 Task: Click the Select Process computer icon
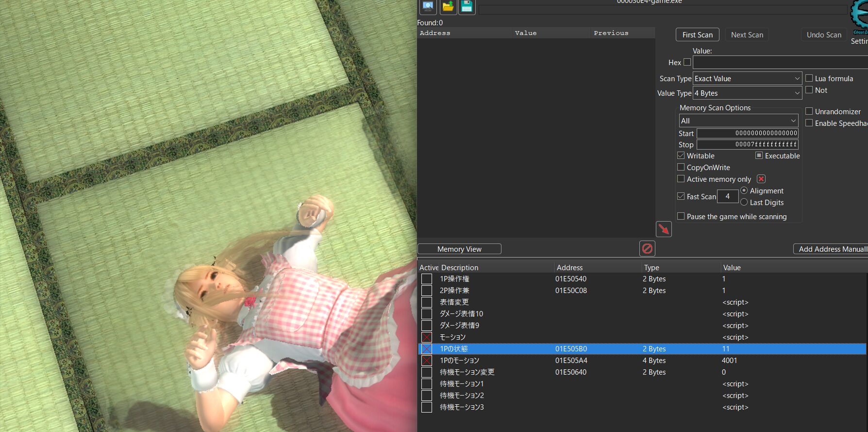pos(428,6)
